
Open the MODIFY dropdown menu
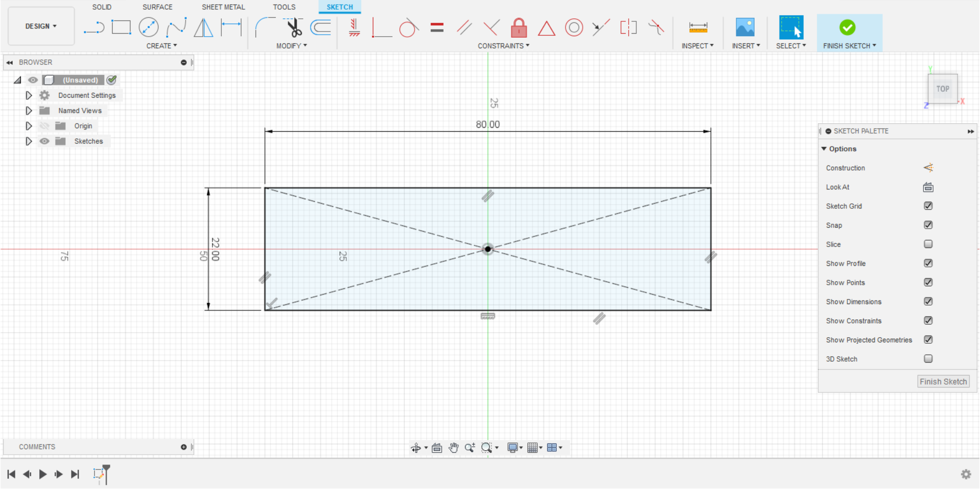tap(292, 46)
